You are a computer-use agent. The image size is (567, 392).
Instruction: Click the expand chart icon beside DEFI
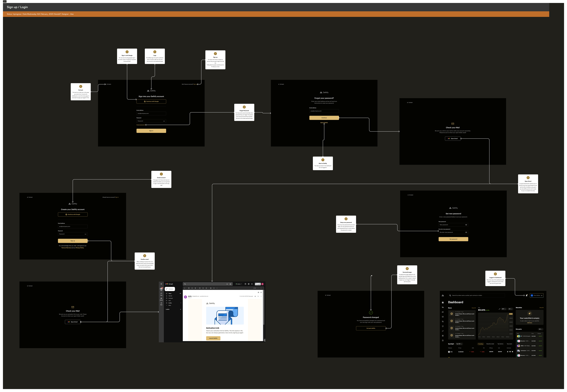500,309
